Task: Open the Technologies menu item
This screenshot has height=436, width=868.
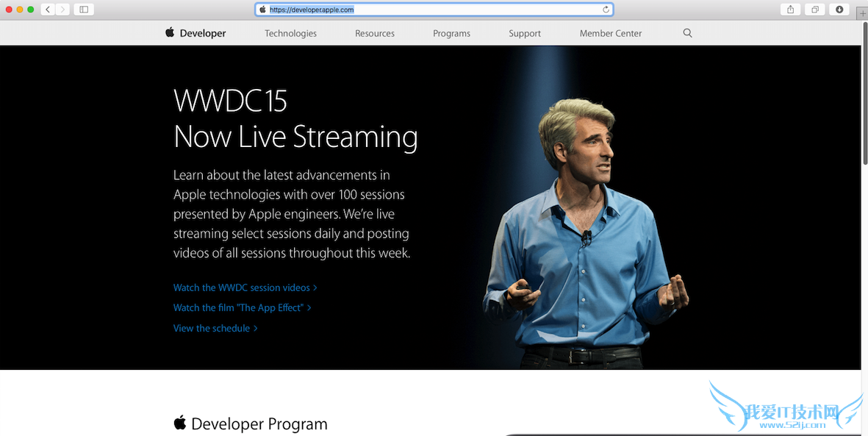Action: coord(290,33)
